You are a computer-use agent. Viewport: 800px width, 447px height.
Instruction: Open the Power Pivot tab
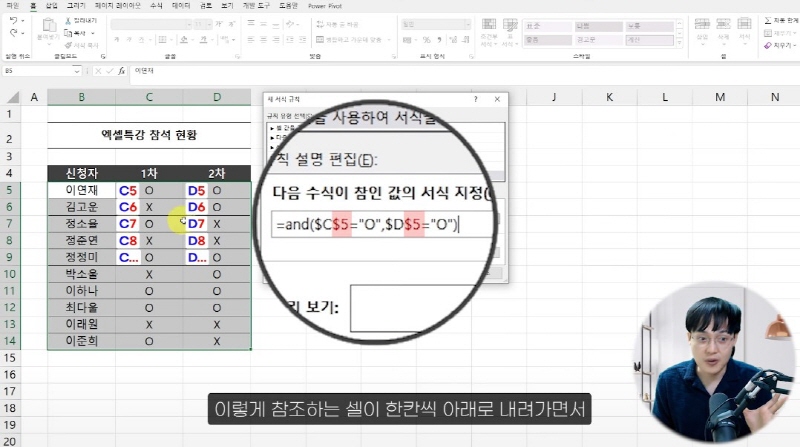325,6
